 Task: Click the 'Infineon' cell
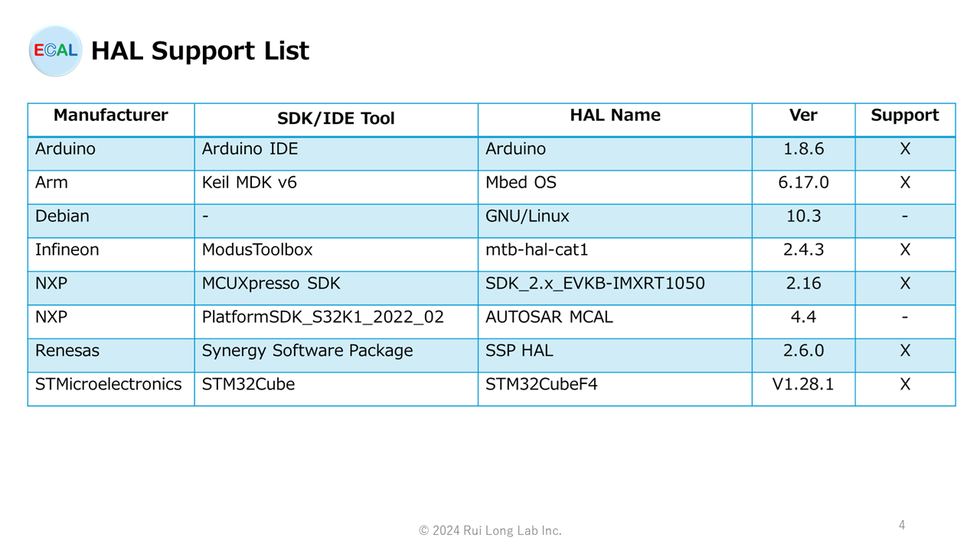111,255
